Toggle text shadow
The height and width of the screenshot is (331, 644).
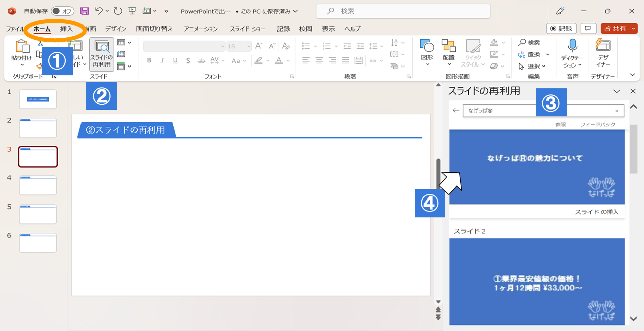click(188, 61)
